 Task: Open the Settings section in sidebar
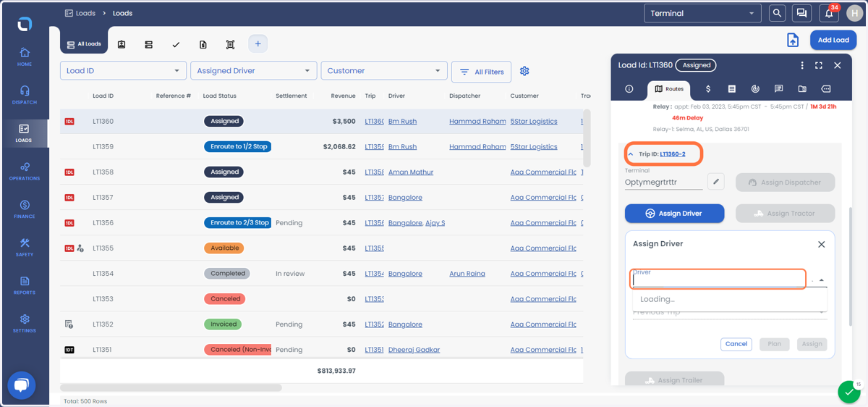[25, 323]
